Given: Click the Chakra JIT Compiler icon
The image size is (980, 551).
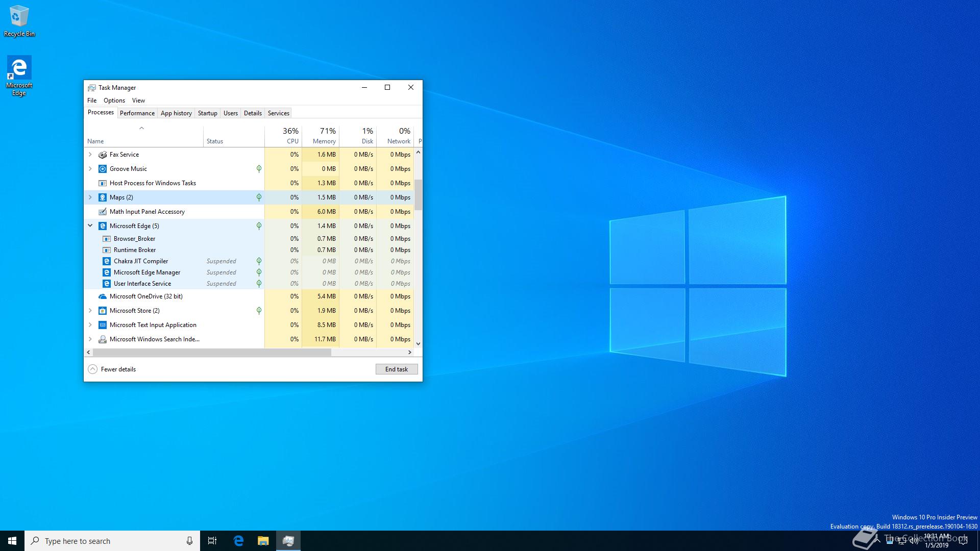Looking at the screenshot, I should [x=107, y=261].
